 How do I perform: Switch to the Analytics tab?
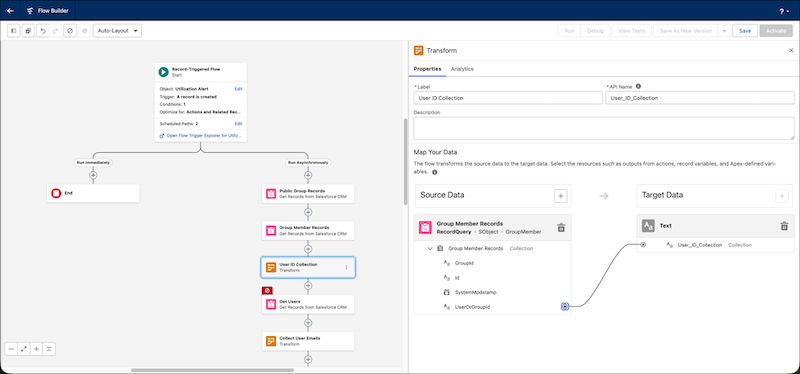coord(462,69)
